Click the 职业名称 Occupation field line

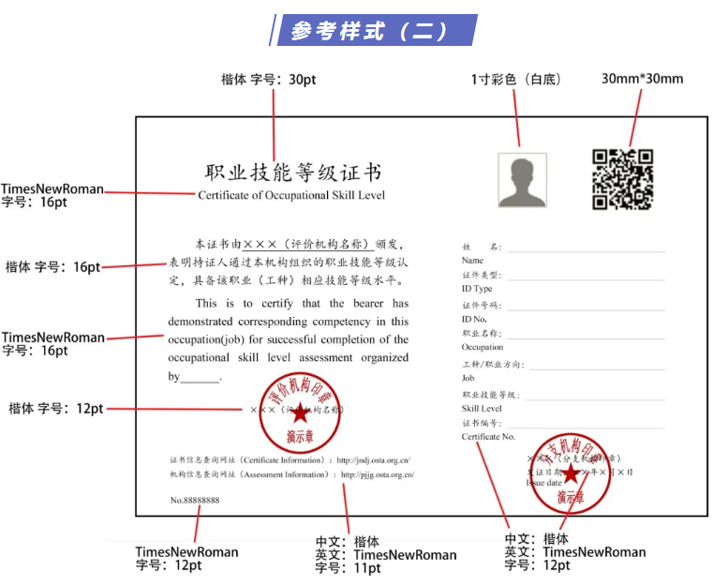585,335
